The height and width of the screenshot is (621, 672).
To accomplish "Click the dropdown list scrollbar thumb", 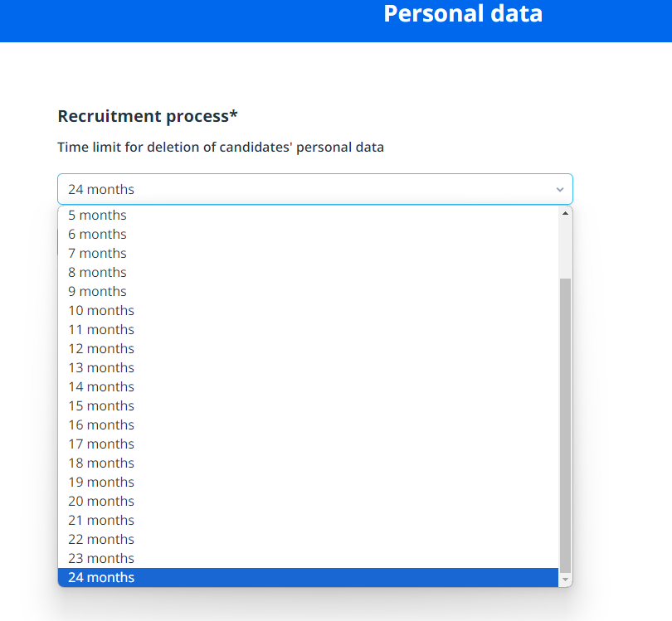I will 566,423.
